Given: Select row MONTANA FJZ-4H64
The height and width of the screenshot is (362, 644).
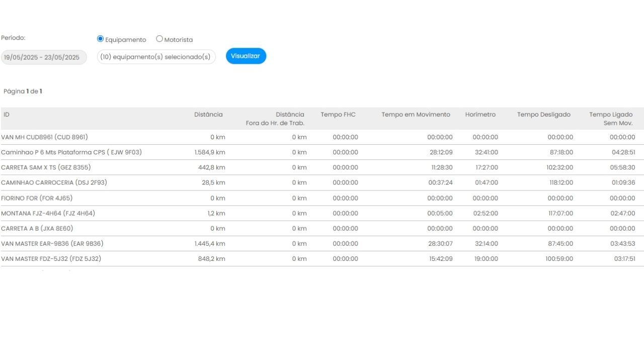Looking at the screenshot, I should click(322, 213).
